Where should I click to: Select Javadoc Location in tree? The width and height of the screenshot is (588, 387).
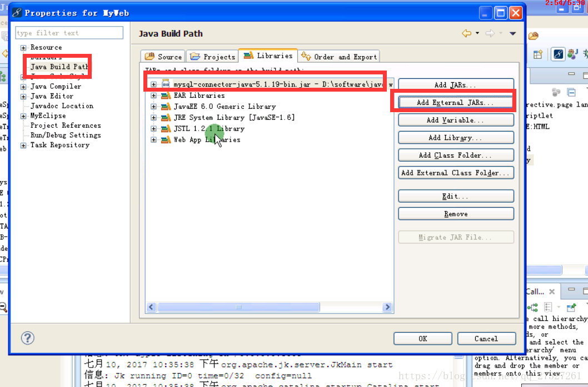click(62, 106)
